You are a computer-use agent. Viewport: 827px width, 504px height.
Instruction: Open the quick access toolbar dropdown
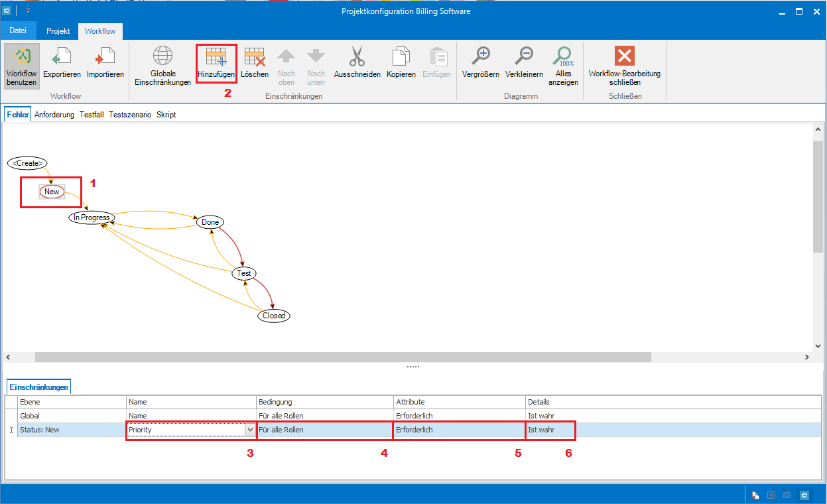[x=29, y=11]
